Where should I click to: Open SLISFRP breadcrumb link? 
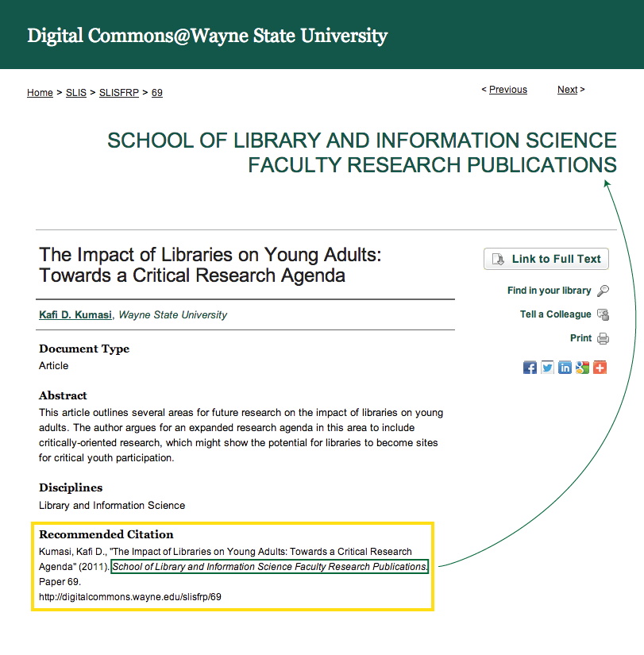(x=119, y=92)
